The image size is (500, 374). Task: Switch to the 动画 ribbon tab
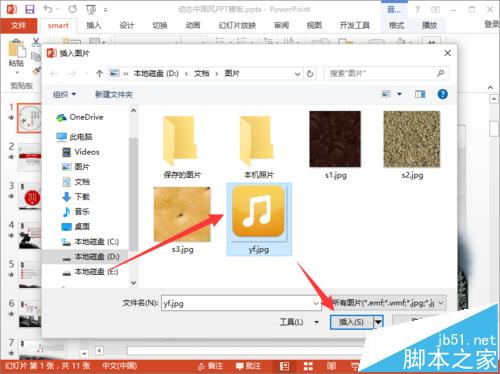pos(193,26)
